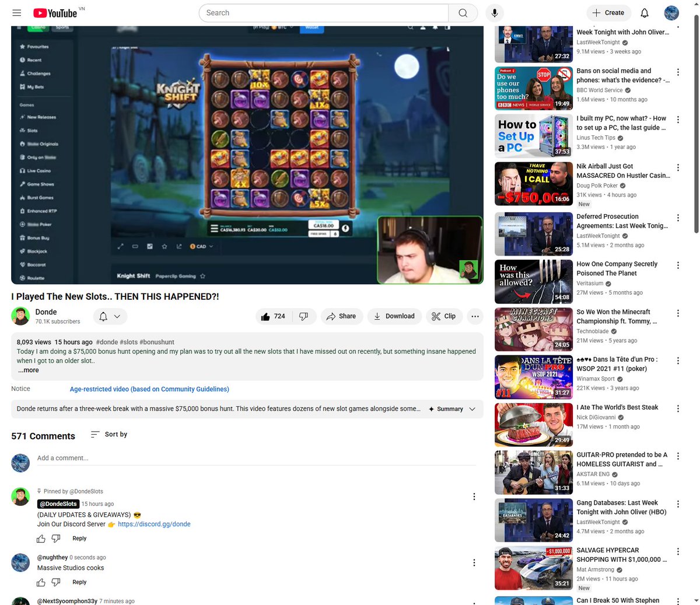
Task: Open options for pinned @DondeSlots comment
Action: coord(474,496)
